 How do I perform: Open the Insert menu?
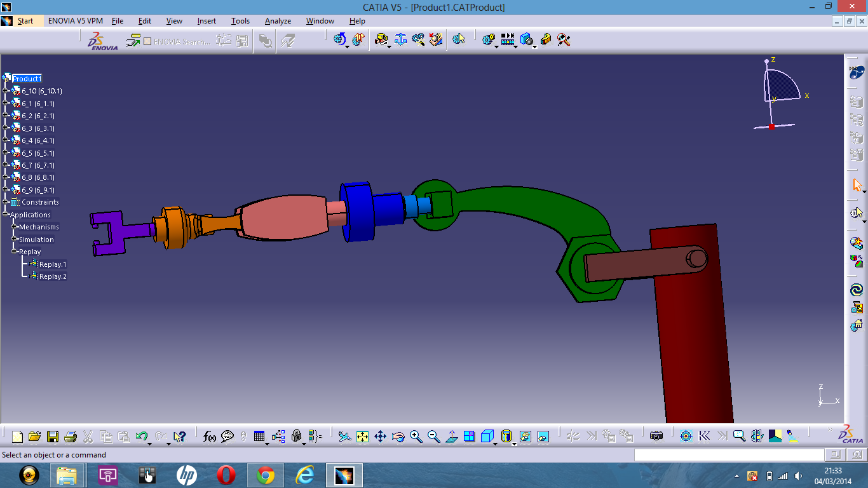click(x=207, y=21)
